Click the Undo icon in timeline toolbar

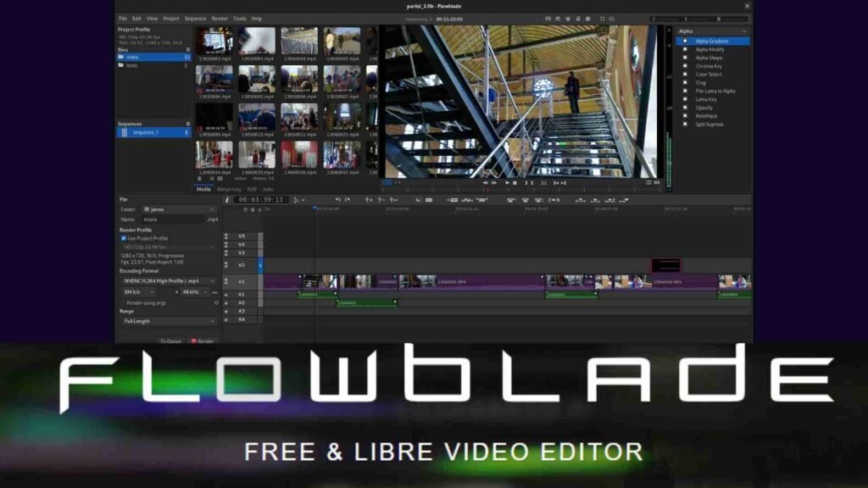337,200
